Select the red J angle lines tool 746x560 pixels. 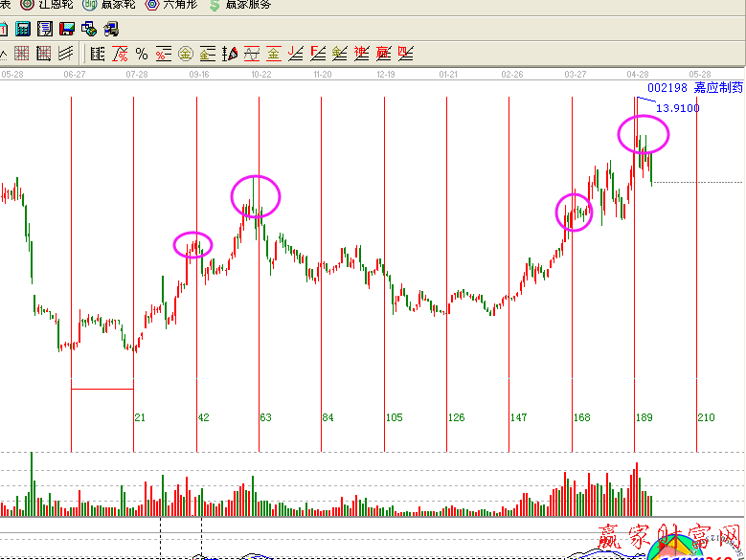(296, 53)
